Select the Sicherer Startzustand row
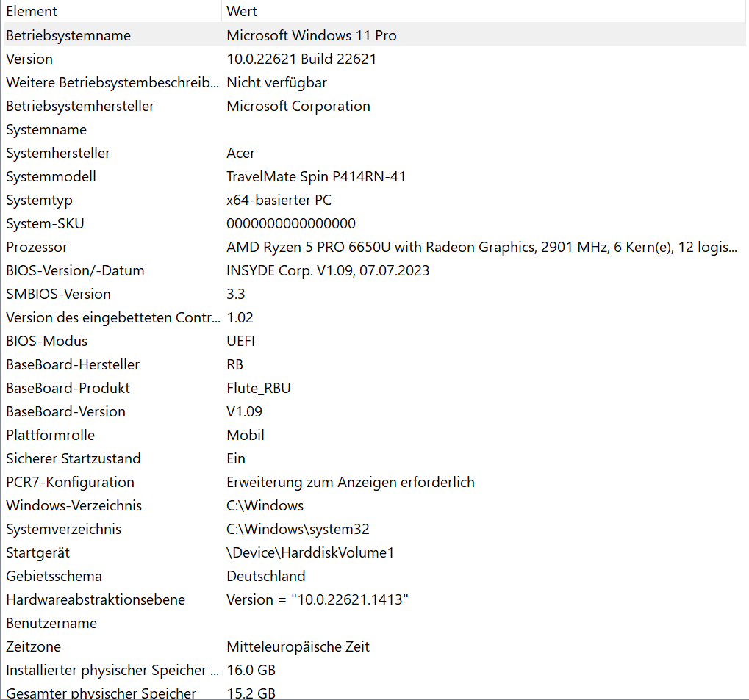 375,459
